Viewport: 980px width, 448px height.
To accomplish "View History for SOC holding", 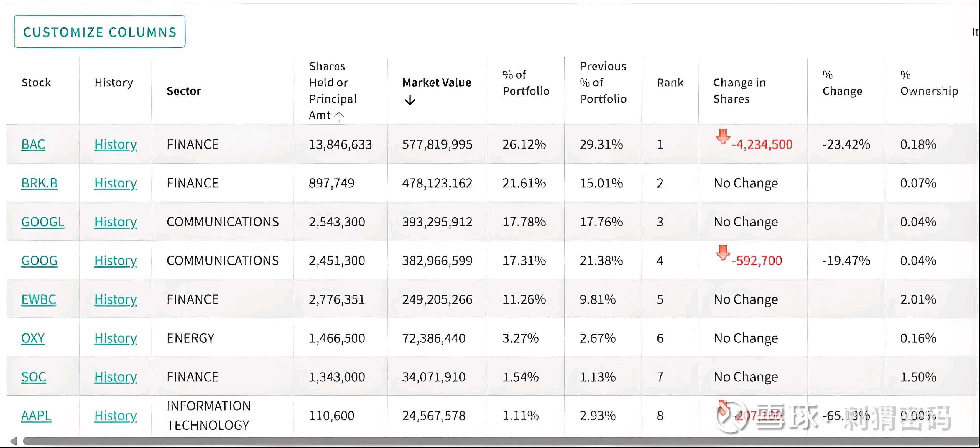I will pyautogui.click(x=115, y=377).
